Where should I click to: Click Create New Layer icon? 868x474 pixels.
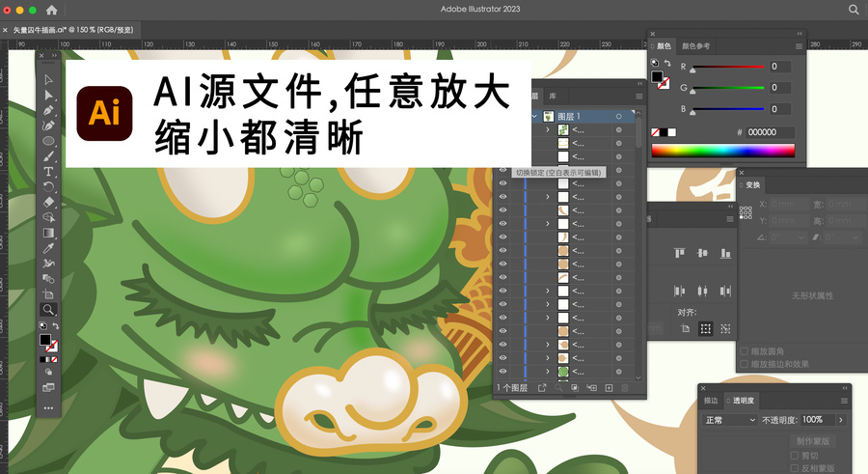click(609, 387)
